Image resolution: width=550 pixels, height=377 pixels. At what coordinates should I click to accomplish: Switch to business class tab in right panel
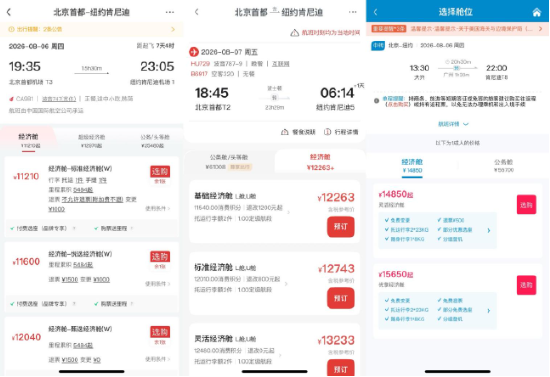(x=503, y=166)
